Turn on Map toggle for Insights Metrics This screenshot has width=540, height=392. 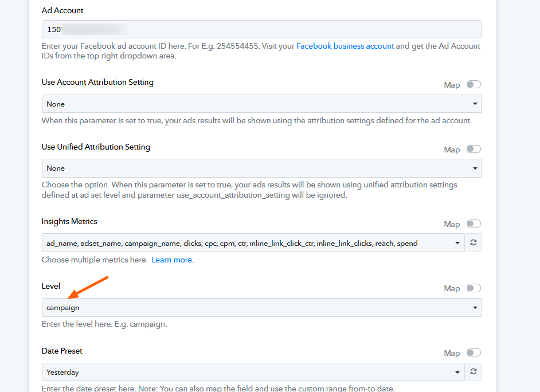point(473,224)
